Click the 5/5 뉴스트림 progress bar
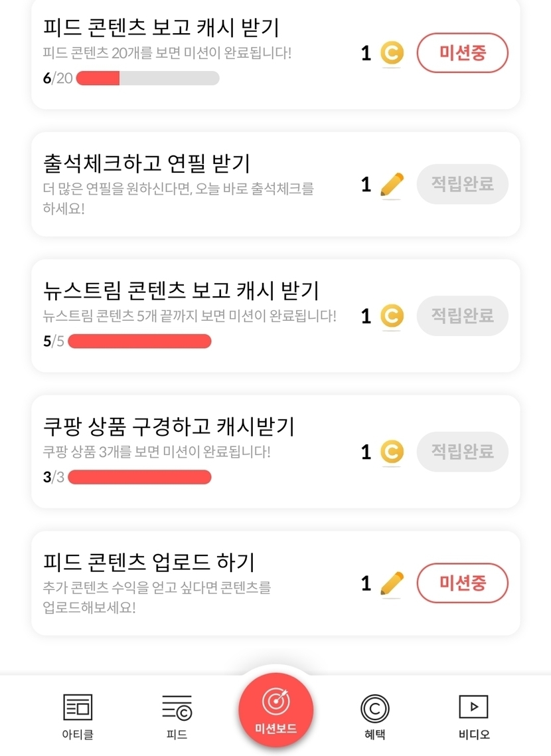This screenshot has width=551, height=756. (139, 341)
